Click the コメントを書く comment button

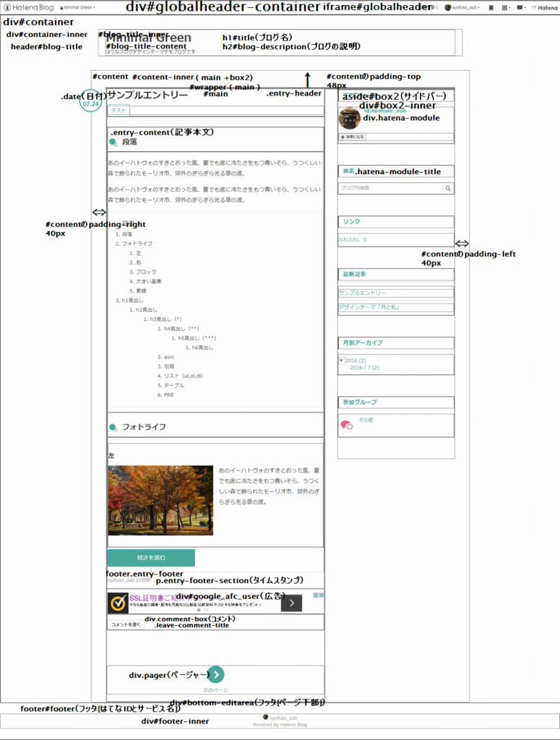pyautogui.click(x=126, y=624)
